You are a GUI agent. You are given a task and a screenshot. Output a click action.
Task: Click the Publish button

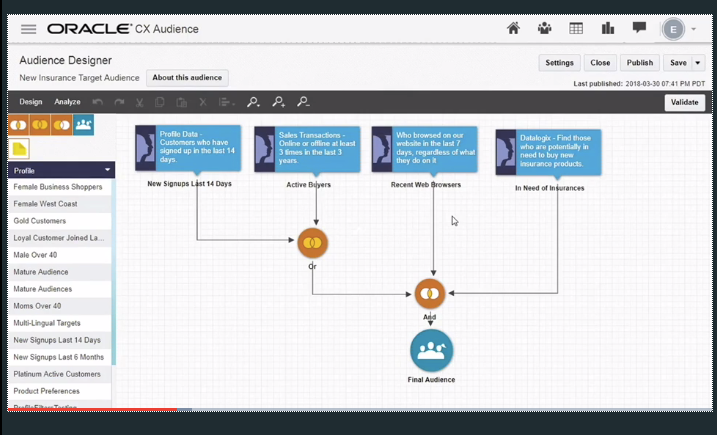click(x=639, y=62)
